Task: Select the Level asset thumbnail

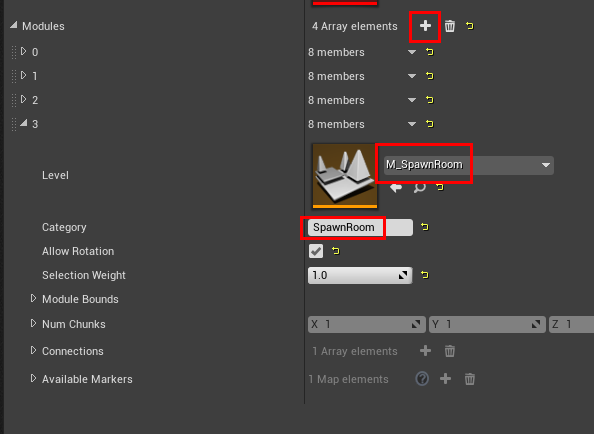Action: pos(345,176)
